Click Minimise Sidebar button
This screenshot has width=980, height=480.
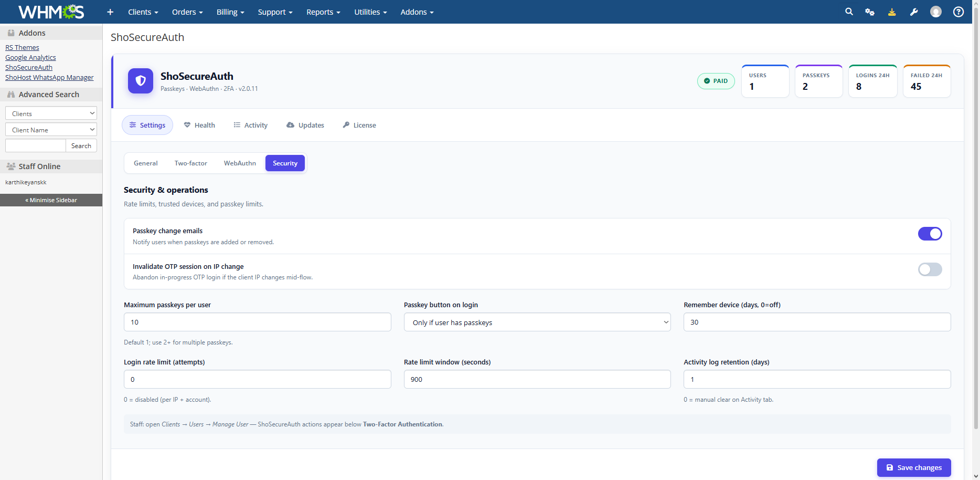[51, 200]
